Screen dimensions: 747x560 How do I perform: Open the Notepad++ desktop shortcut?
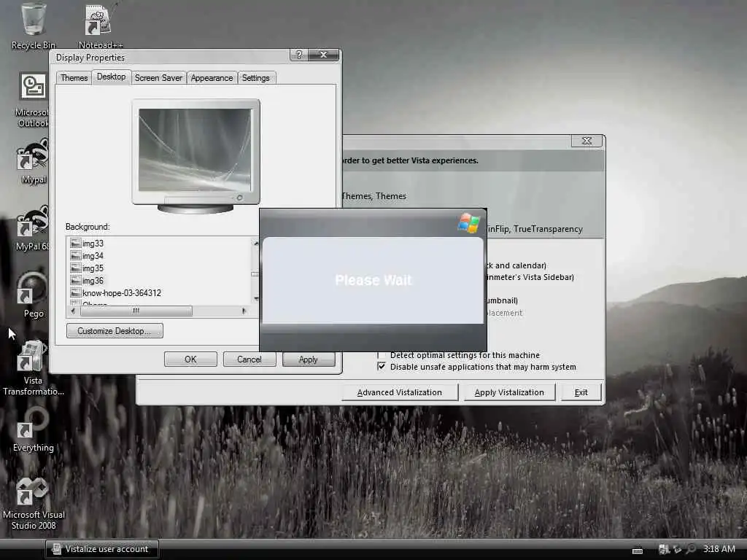coord(100,25)
